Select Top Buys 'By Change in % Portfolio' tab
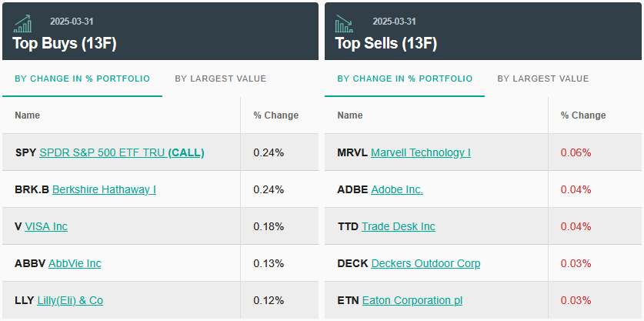Viewport: 644px width, 321px height. [82, 79]
